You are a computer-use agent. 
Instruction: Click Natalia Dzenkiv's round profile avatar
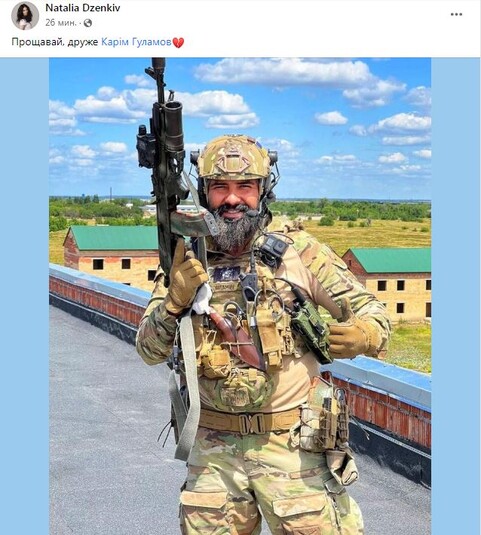[25, 16]
